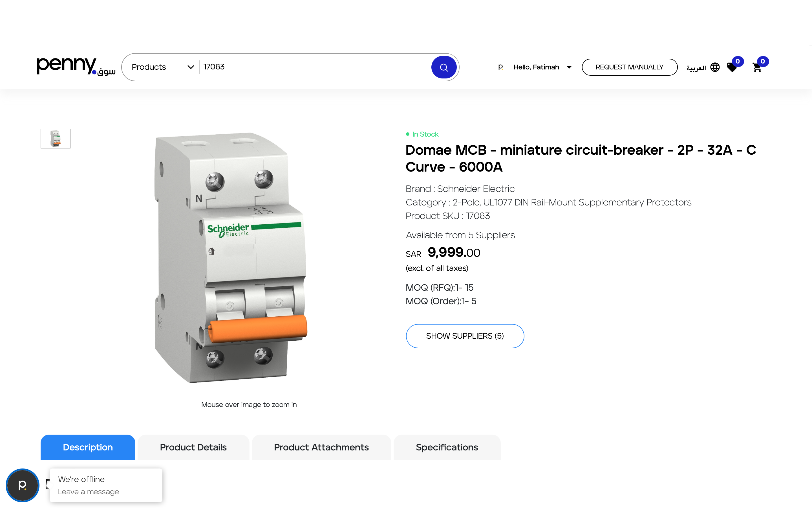Click the Available from 5 Suppliers text
This screenshot has height=508, width=812.
click(x=460, y=235)
